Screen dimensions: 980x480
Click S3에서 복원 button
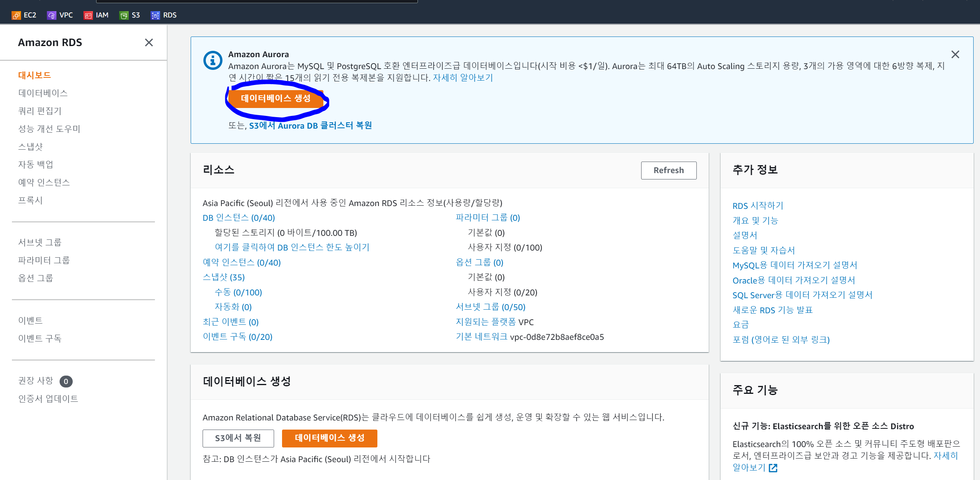click(238, 438)
